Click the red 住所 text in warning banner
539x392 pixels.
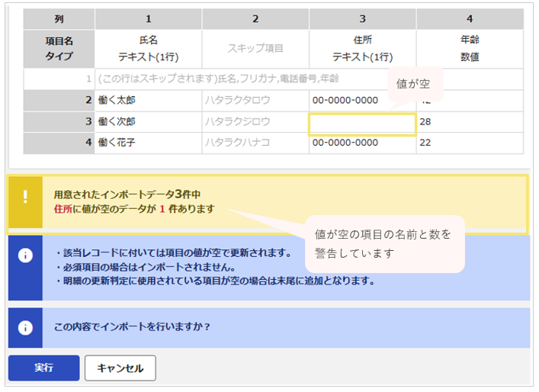63,209
